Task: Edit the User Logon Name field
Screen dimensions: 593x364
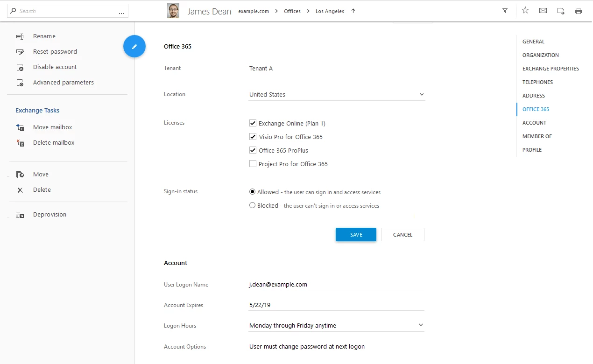Action: (337, 284)
